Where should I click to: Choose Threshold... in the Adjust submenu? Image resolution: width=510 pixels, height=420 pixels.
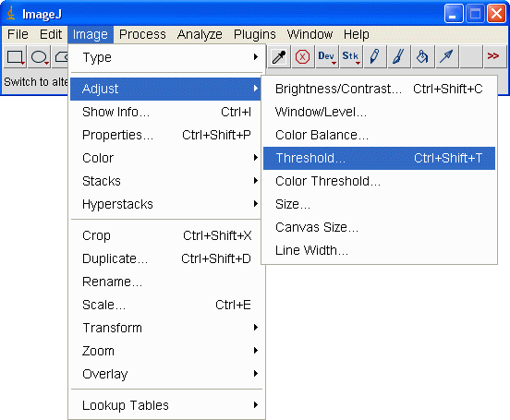click(379, 158)
